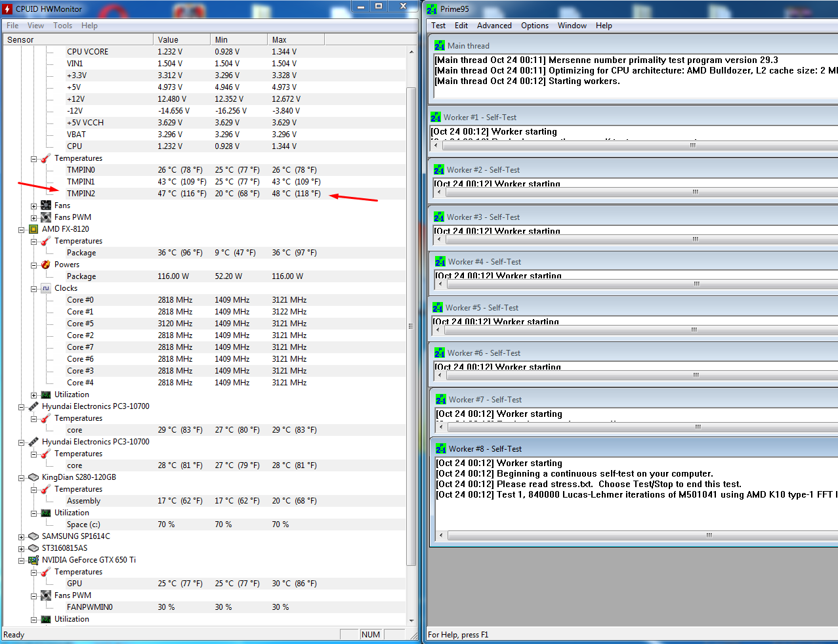Image resolution: width=838 pixels, height=644 pixels.
Task: Open the Prime95 Advanced menu
Action: coord(494,26)
